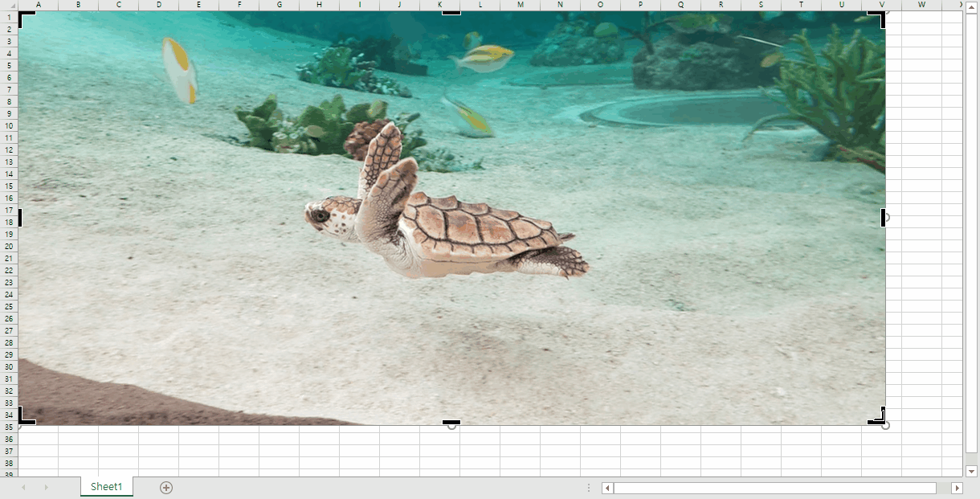Select column D header

point(159,5)
